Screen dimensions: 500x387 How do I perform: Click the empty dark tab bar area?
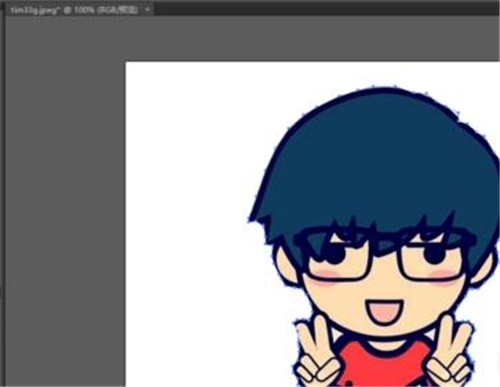(x=327, y=8)
